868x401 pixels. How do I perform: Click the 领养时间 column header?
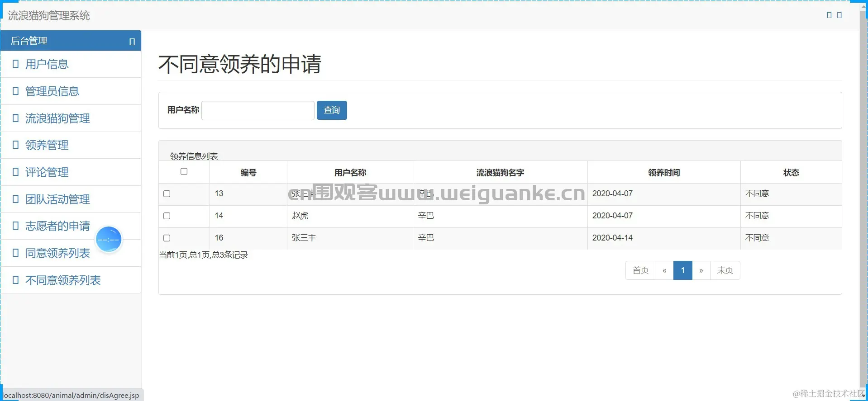[x=664, y=173]
